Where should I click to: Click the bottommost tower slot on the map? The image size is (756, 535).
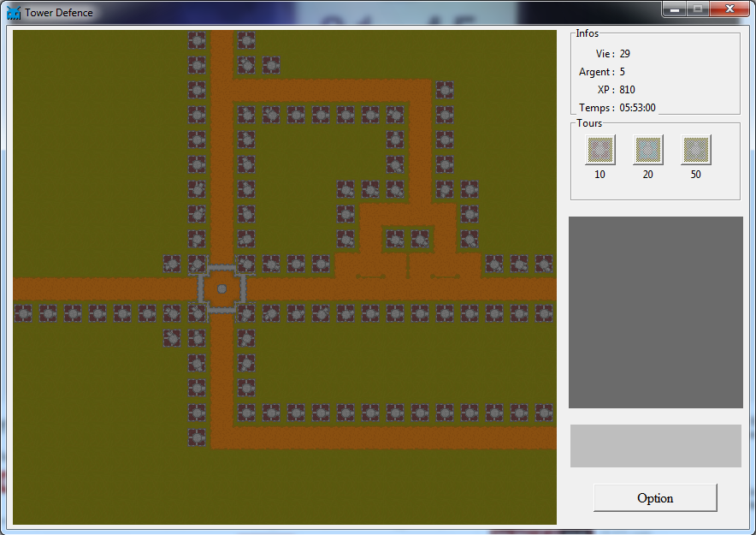197,437
